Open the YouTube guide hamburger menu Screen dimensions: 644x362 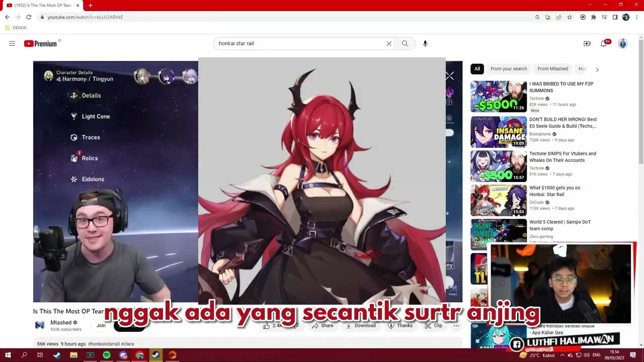(x=12, y=44)
